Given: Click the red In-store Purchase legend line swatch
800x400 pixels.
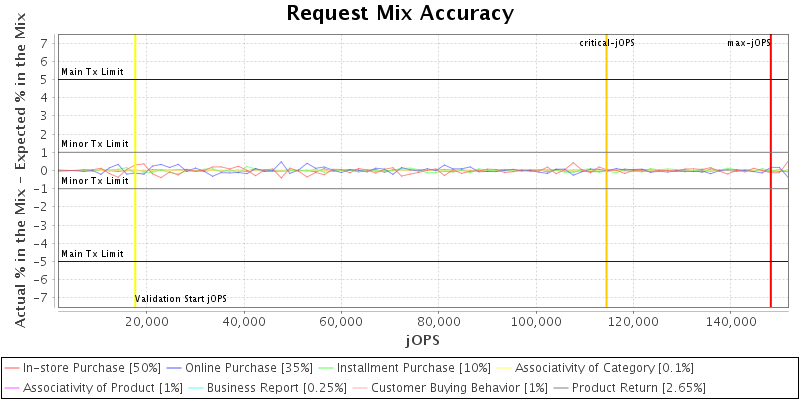Looking at the screenshot, I should point(12,368).
